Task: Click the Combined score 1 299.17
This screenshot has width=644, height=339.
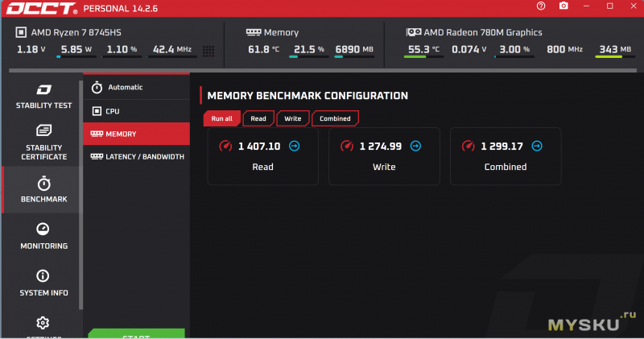Action: tap(502, 147)
